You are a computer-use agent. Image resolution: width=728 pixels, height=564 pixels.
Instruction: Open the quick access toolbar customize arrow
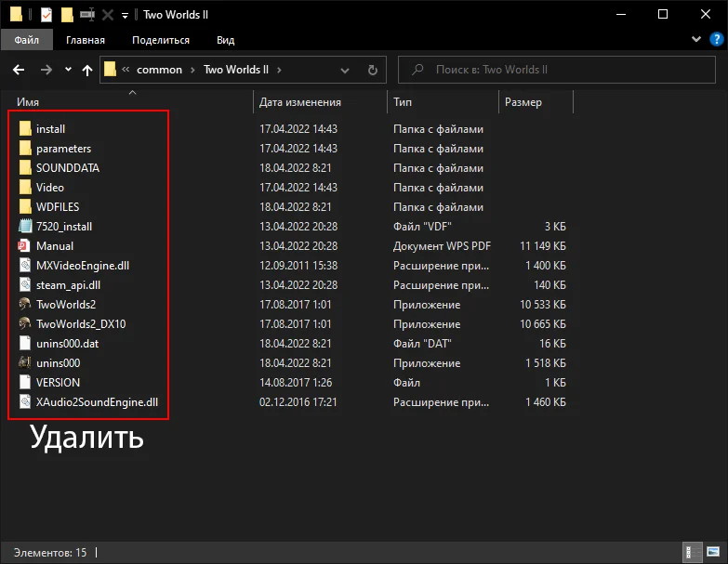pos(125,16)
